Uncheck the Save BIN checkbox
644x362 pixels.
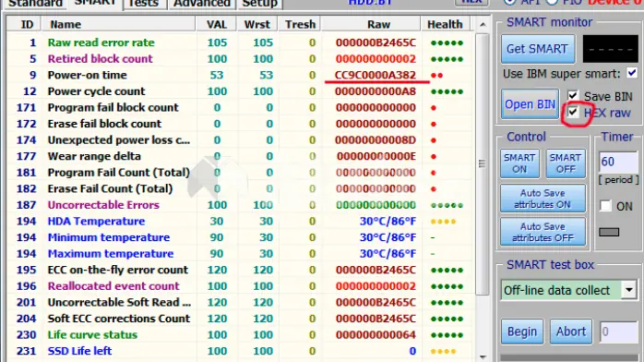tap(573, 96)
